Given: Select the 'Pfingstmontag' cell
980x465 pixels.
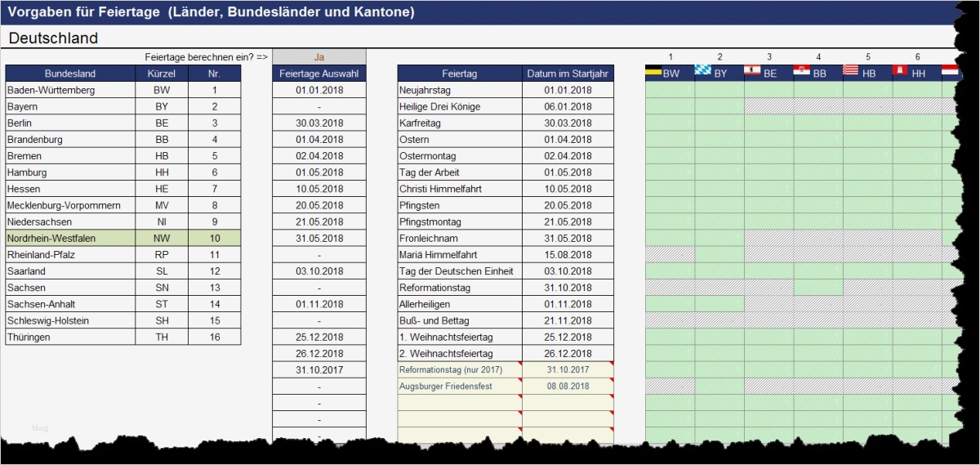Looking at the screenshot, I should pos(460,221).
